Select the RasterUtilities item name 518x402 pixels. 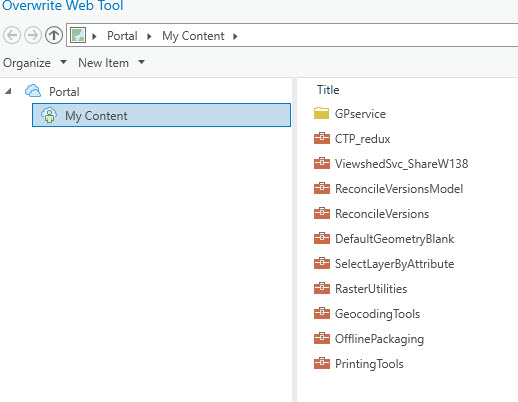pyautogui.click(x=371, y=289)
